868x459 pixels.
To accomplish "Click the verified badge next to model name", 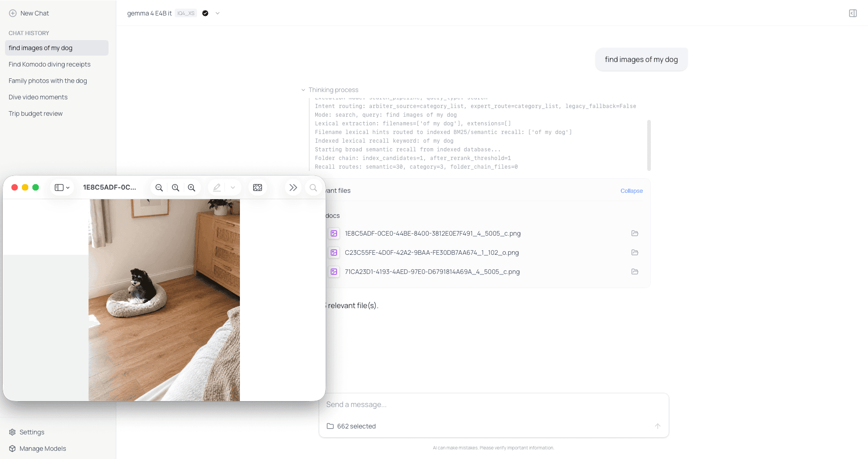I will [x=205, y=13].
